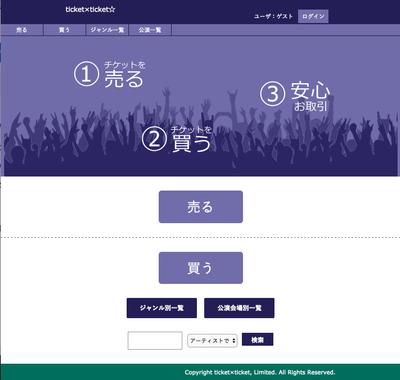This screenshot has height=380, width=400.
Task: Expand the アーティストで search-type dropdown
Action: [x=212, y=341]
